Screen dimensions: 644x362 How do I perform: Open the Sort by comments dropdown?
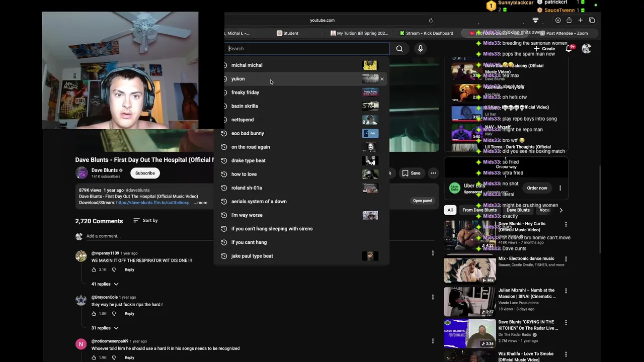pos(145,221)
